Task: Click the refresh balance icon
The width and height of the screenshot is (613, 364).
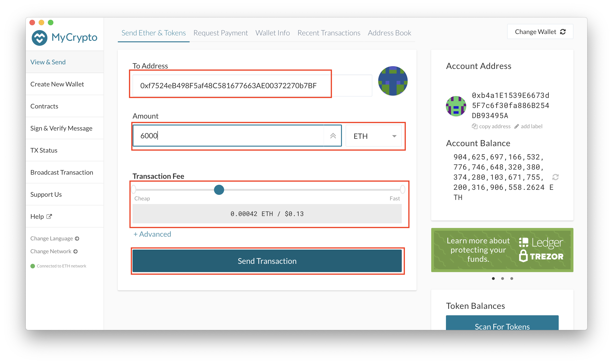Action: (x=555, y=177)
